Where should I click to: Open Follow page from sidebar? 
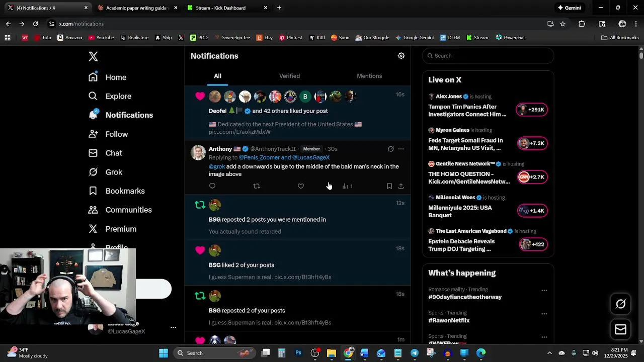109,134
